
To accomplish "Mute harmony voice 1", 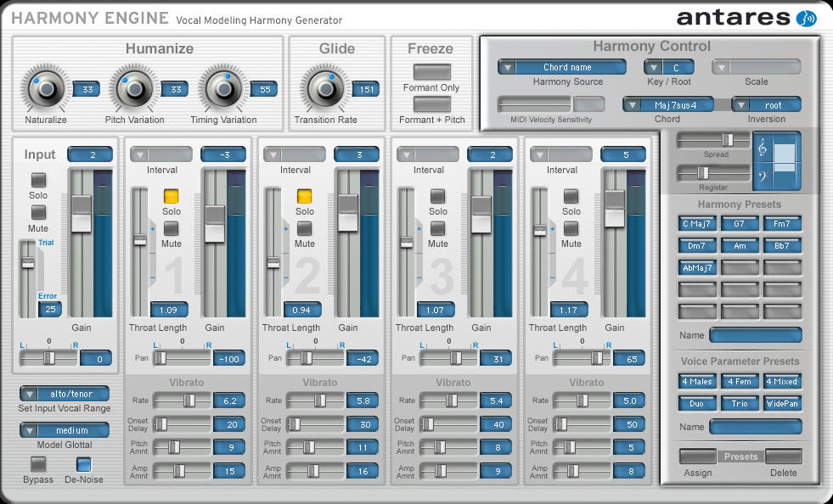I will coord(171,229).
